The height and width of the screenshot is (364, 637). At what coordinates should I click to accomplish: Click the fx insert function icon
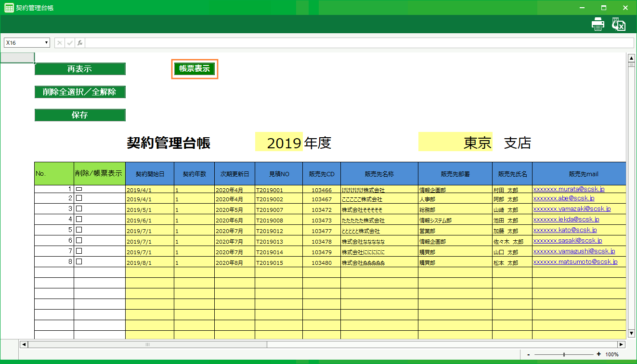pos(80,43)
